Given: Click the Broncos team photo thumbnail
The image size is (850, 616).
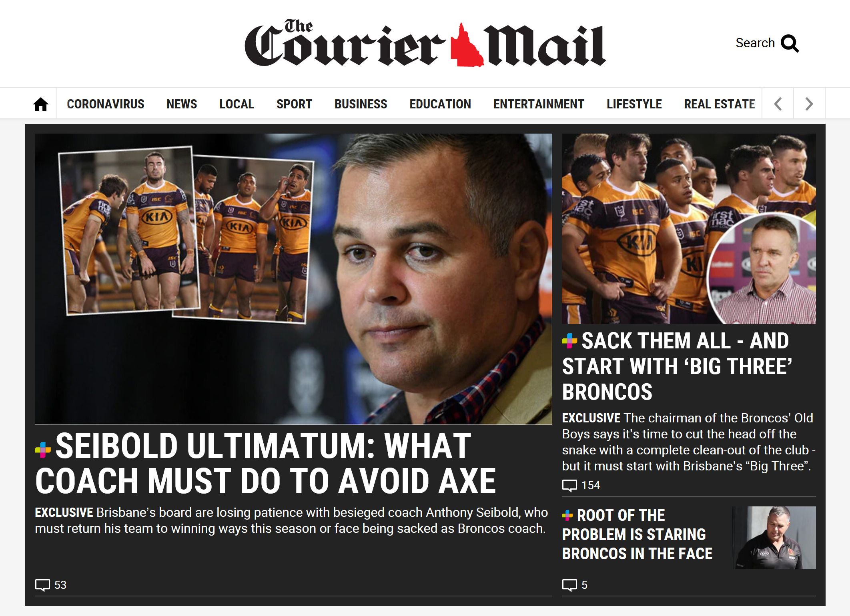Looking at the screenshot, I should coord(689,229).
